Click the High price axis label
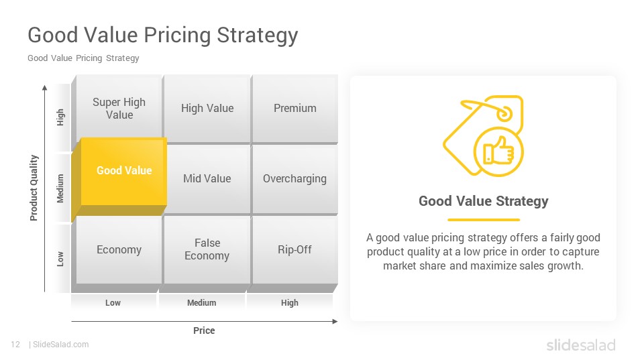The width and height of the screenshot is (644, 362). [x=290, y=303]
